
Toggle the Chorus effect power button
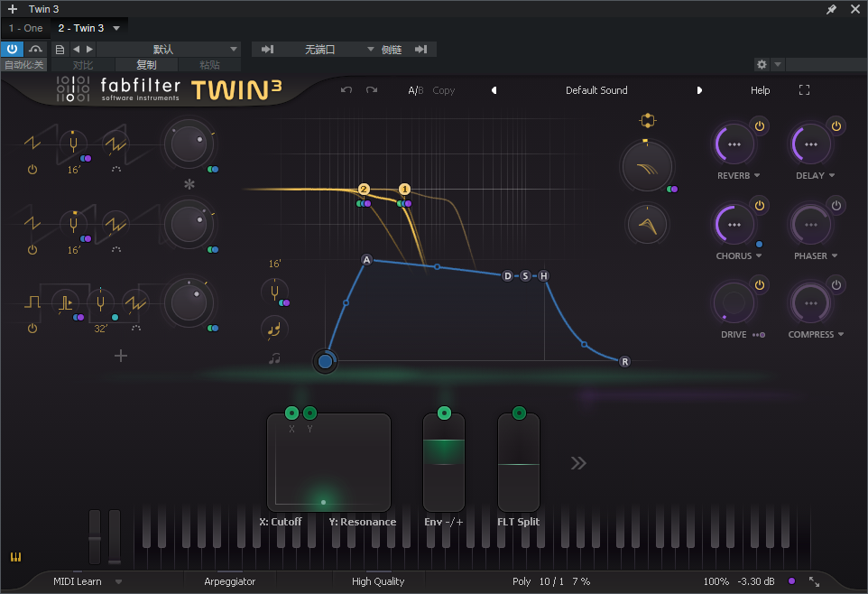(x=760, y=206)
